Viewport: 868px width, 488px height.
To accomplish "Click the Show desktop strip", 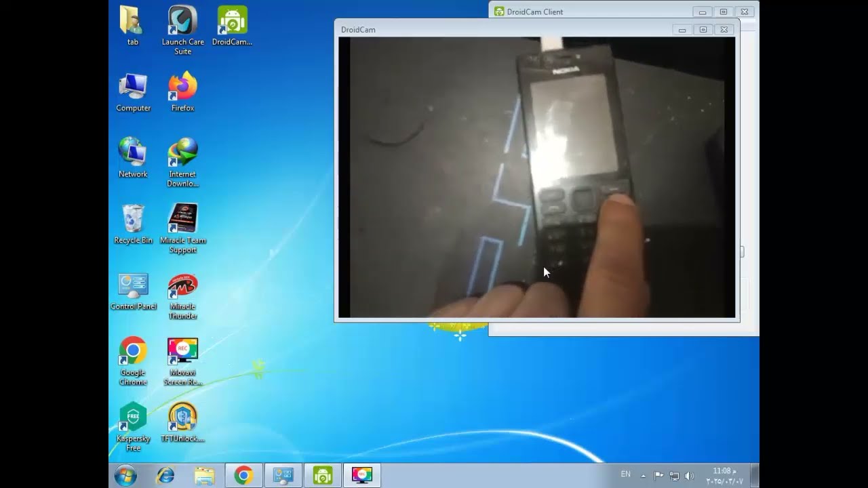I will tap(755, 476).
